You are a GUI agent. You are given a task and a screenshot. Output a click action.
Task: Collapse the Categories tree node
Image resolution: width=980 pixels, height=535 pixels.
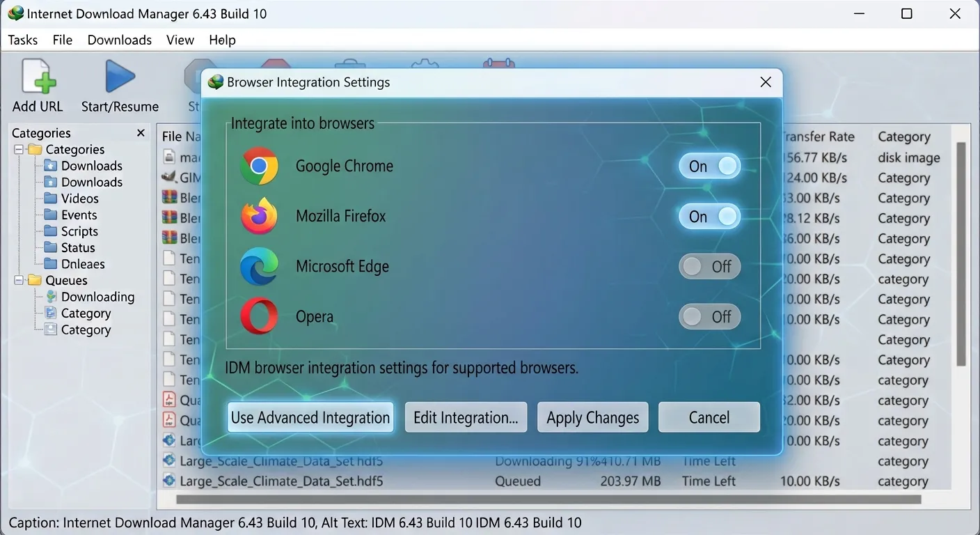click(x=19, y=150)
